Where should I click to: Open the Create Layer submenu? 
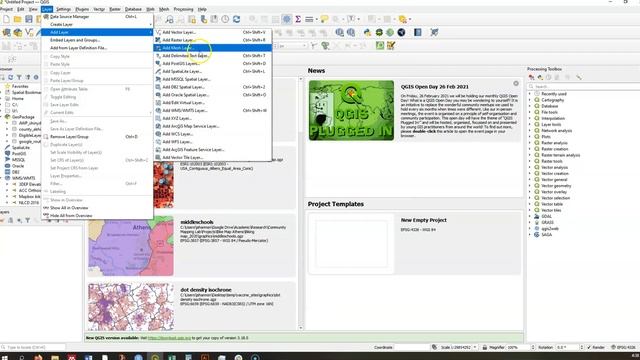point(97,24)
